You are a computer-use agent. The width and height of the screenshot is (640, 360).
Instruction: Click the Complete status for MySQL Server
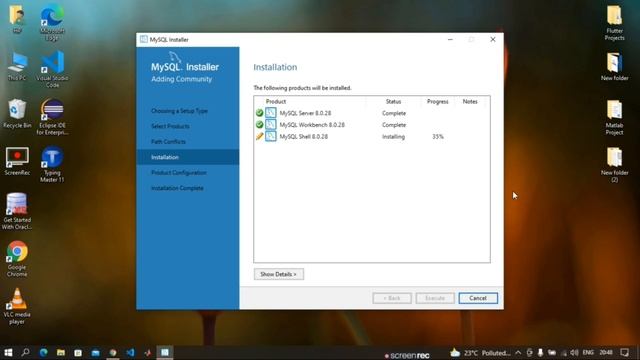[394, 113]
